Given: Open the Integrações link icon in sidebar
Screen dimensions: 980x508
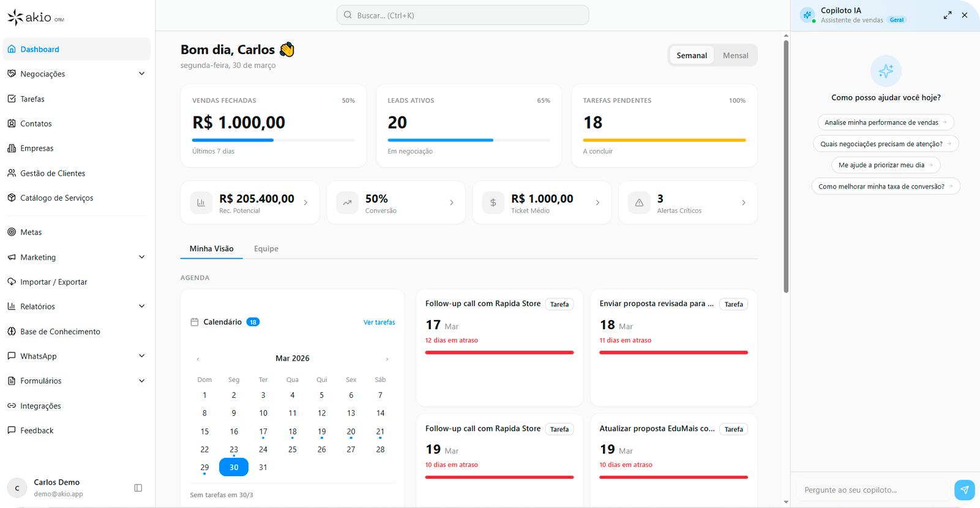Looking at the screenshot, I should click(12, 406).
